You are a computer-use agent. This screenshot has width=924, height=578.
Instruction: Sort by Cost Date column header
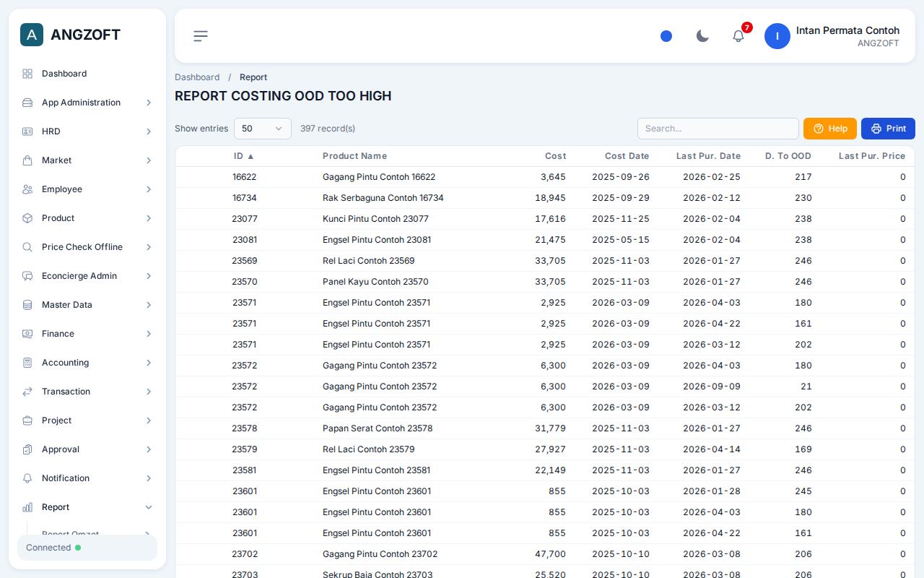(627, 156)
